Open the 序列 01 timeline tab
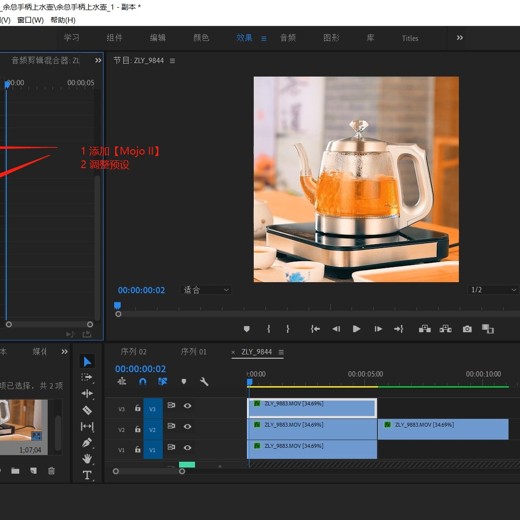This screenshot has width=520, height=520. (x=194, y=352)
